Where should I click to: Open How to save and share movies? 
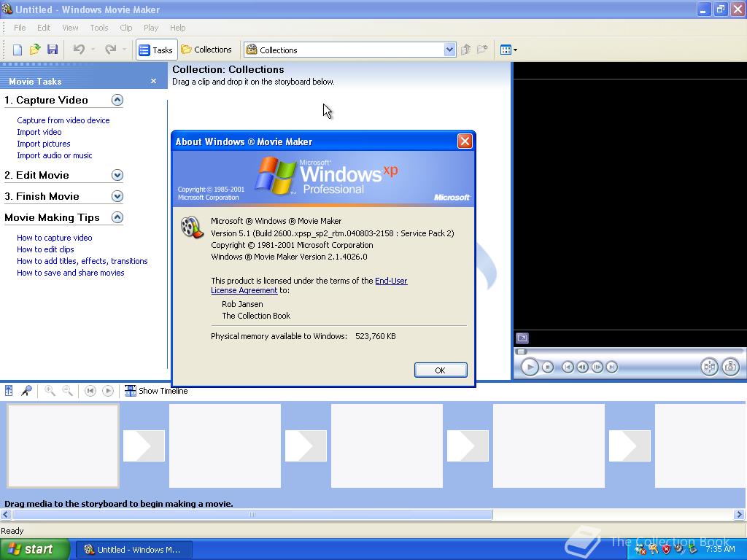pos(71,273)
